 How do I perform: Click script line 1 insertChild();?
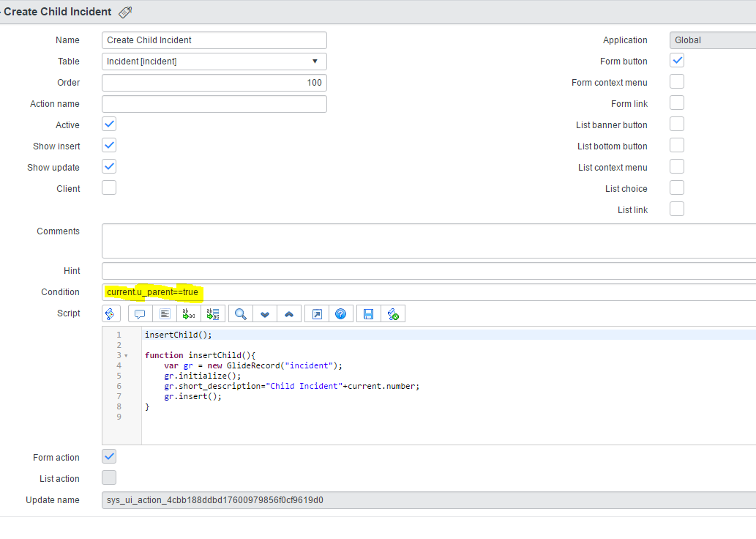coord(179,335)
